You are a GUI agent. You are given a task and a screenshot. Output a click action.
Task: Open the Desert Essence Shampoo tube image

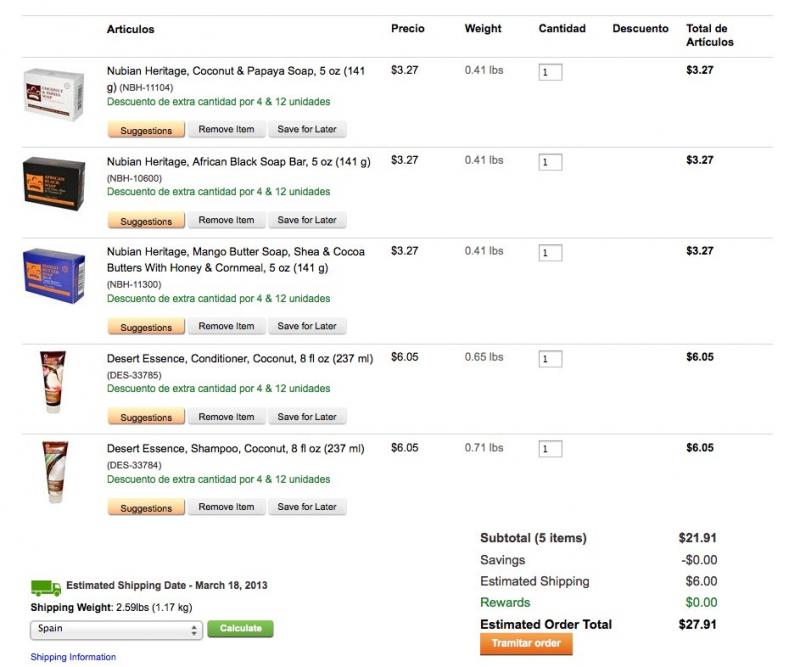(x=55, y=472)
